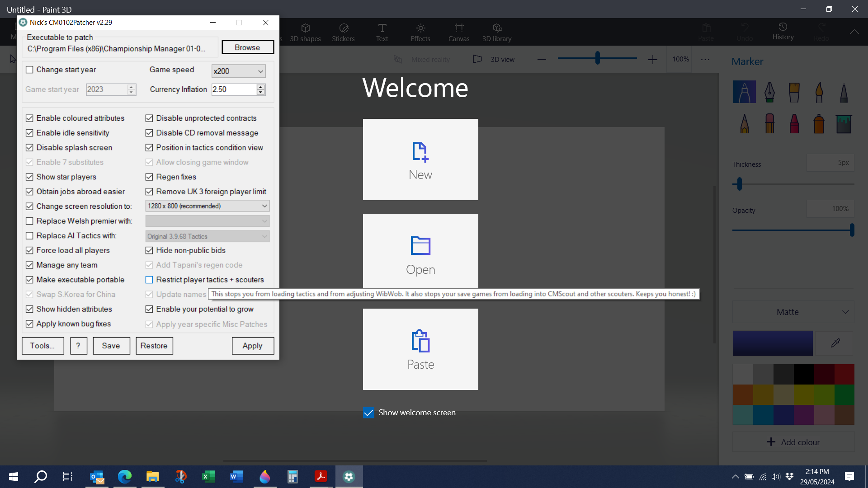
Task: Pick a colour with the eyedropper
Action: 835,343
